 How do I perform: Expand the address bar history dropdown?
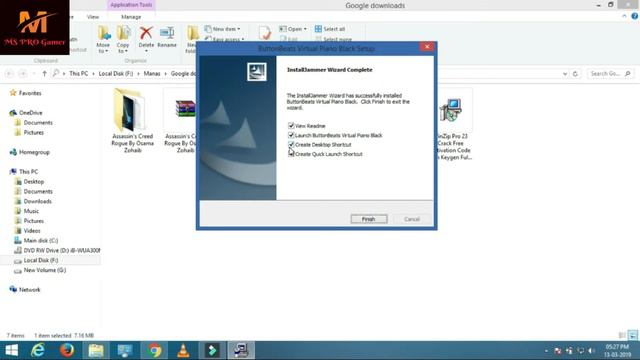[x=565, y=74]
